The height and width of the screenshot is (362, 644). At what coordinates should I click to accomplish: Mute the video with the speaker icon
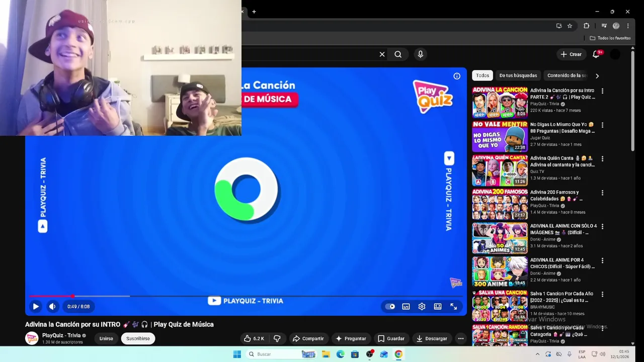tap(52, 306)
